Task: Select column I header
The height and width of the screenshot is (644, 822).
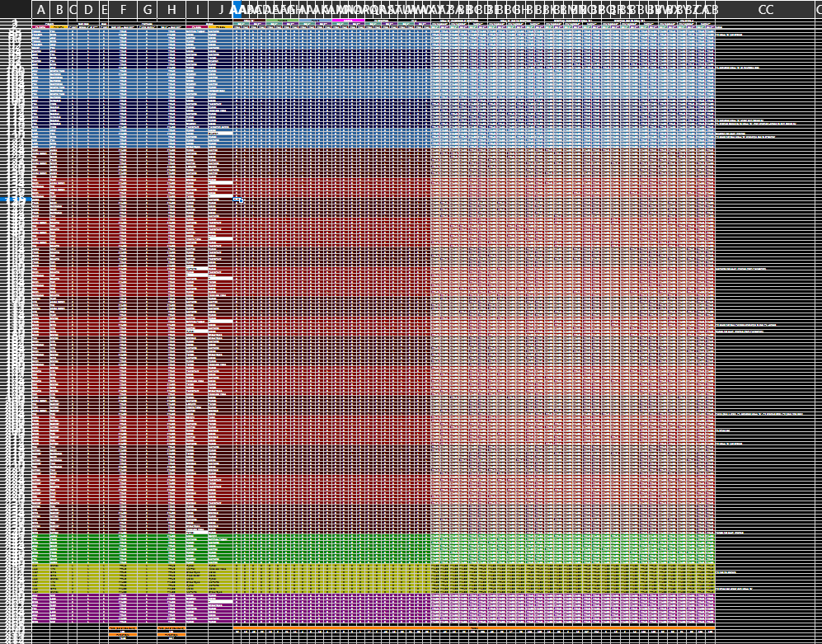Action: point(197,9)
